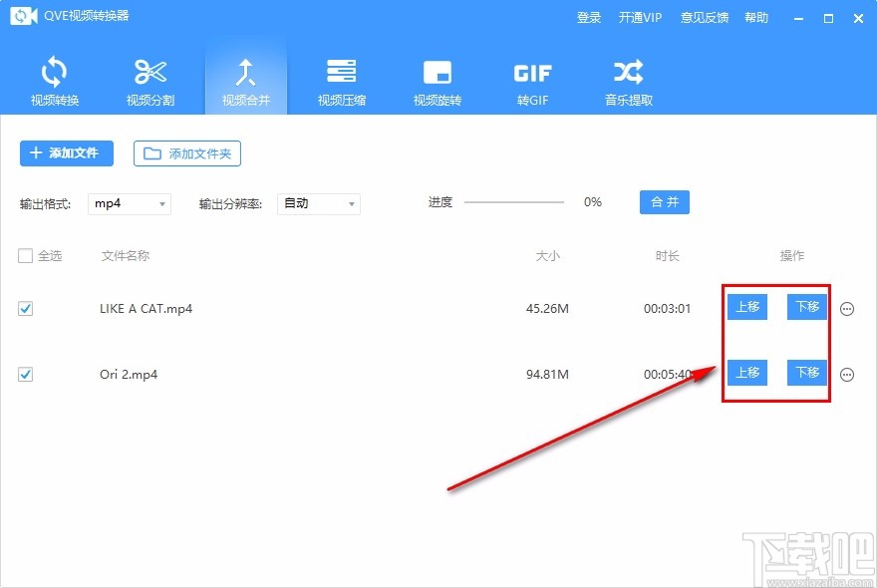Uncheck the Ori 2.mp4 checkbox
877x588 pixels.
tap(25, 374)
